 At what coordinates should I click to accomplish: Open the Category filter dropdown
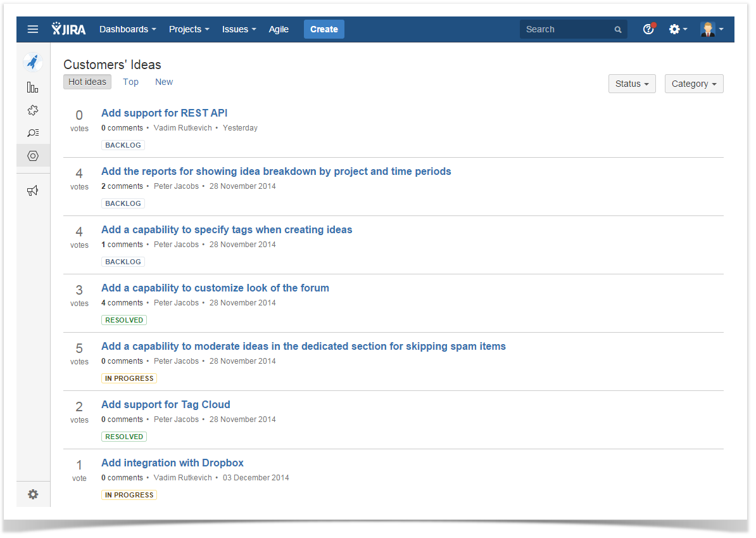[x=694, y=84]
